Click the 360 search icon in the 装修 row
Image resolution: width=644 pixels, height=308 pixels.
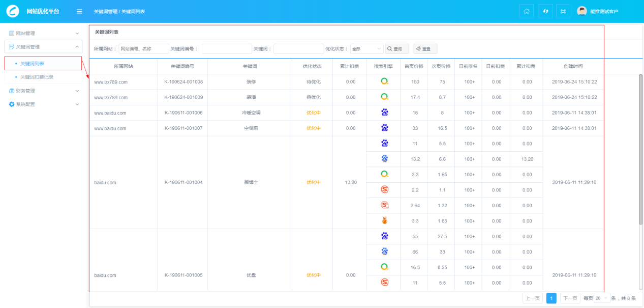(385, 81)
